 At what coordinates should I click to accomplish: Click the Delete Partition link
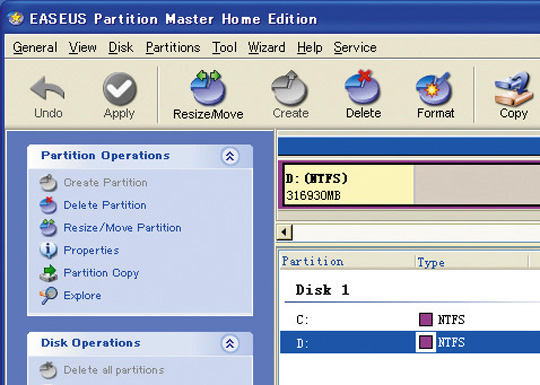105,205
